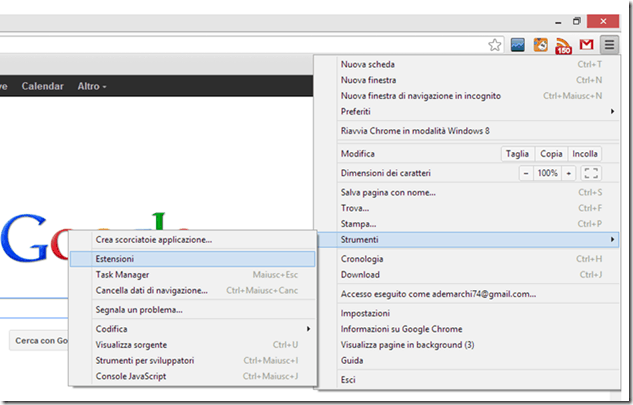Choose Trova from the menu
Screen dimensions: 633x405
(478, 208)
